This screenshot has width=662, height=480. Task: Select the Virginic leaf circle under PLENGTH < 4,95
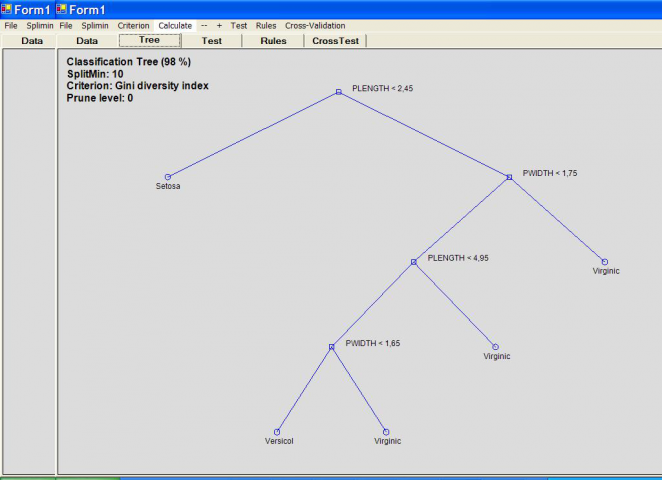pos(496,347)
